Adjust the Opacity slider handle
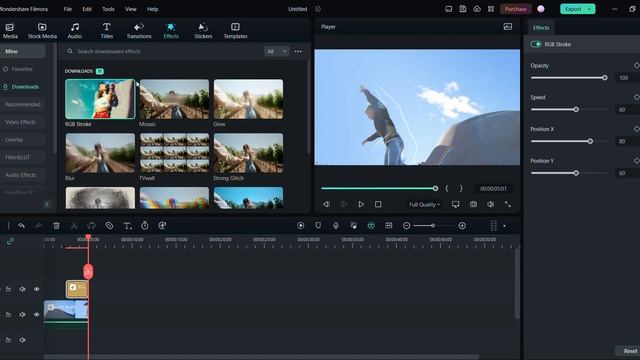 (604, 78)
